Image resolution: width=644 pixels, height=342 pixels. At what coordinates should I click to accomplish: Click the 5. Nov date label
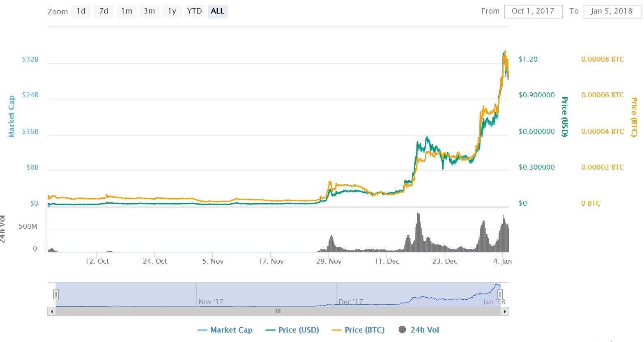click(x=213, y=261)
